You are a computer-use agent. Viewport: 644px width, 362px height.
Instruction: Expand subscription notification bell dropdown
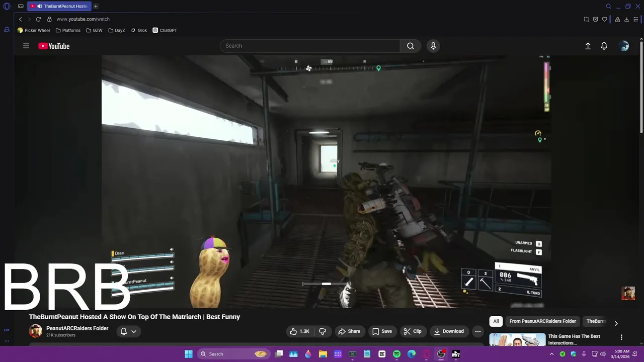click(x=128, y=331)
